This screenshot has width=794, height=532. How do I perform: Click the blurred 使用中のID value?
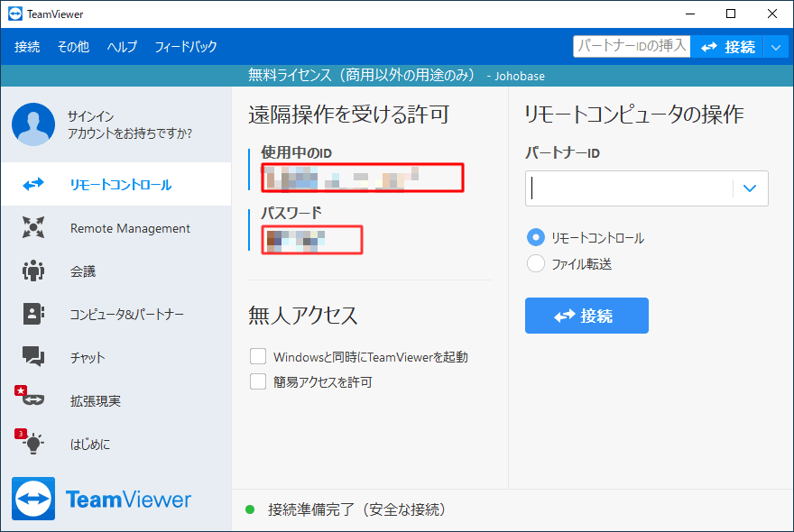click(363, 177)
